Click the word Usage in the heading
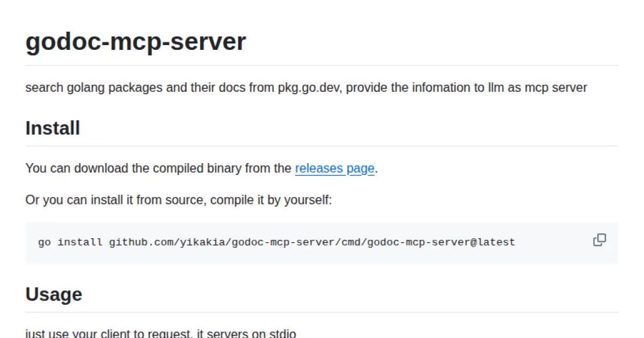 (53, 293)
